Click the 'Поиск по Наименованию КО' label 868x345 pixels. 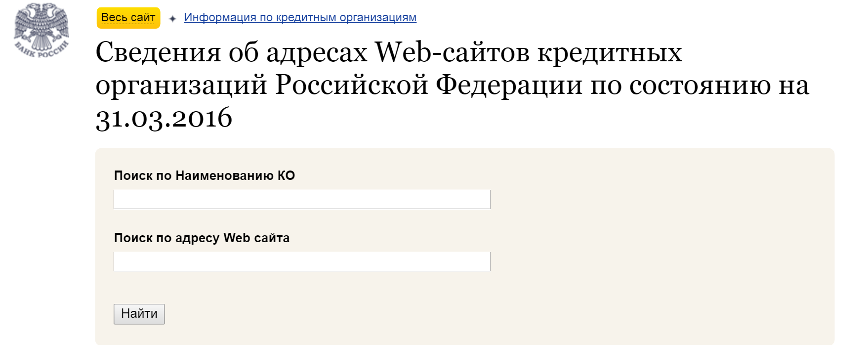tap(205, 175)
